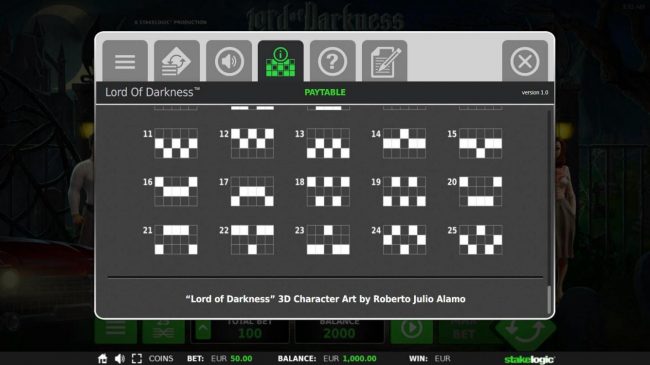
Task: Click payline 16 diagram
Action: (176, 192)
